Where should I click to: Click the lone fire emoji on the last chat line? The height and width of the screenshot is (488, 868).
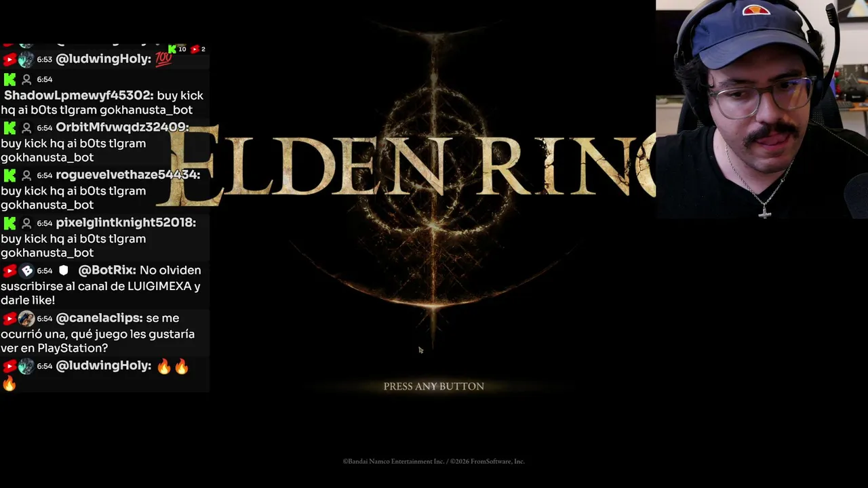[x=9, y=384]
